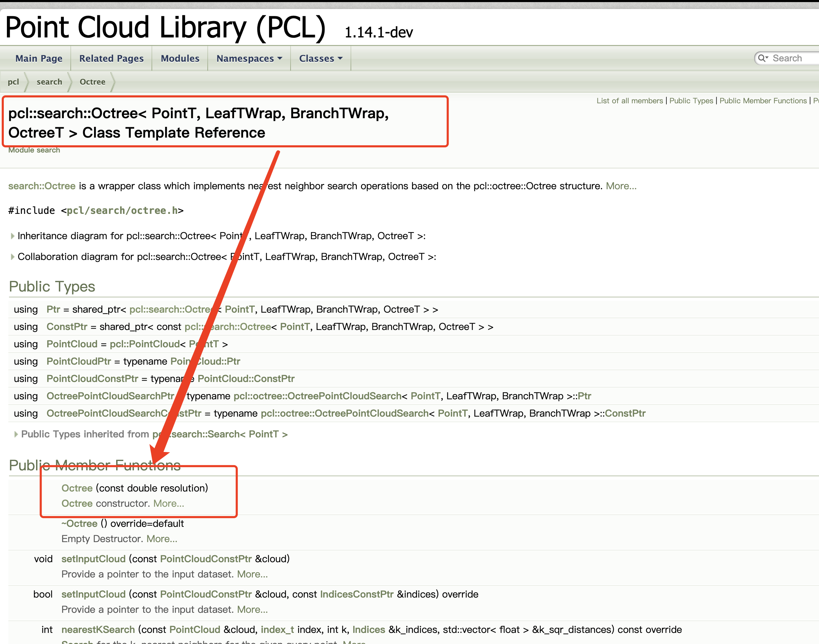This screenshot has width=819, height=644.
Task: Open the nearestKSearch function documentation
Action: coord(98,629)
